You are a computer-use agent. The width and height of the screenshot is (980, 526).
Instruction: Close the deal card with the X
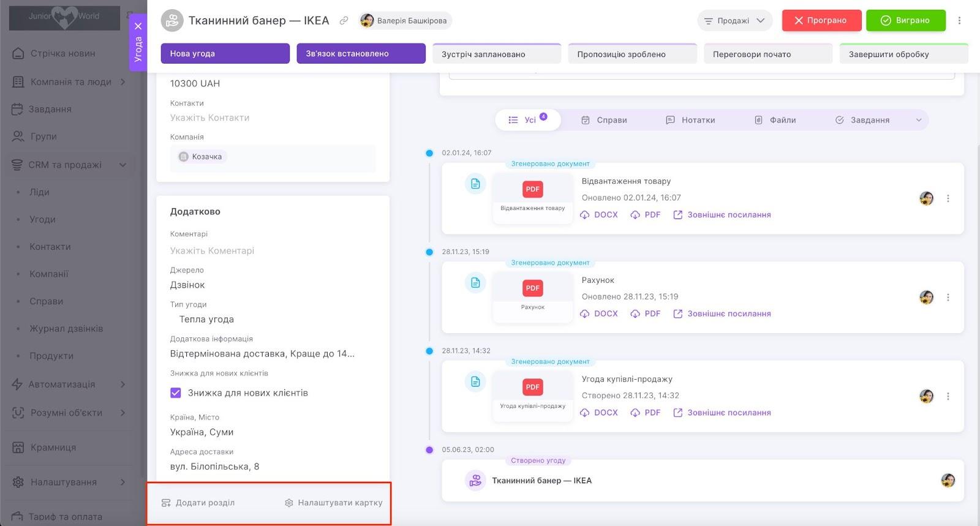138,26
